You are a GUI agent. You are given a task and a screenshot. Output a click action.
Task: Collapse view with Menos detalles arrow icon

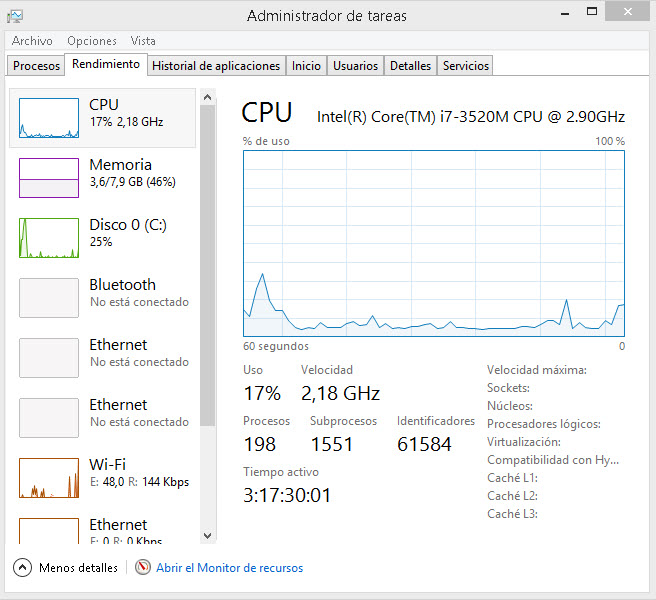coord(22,568)
